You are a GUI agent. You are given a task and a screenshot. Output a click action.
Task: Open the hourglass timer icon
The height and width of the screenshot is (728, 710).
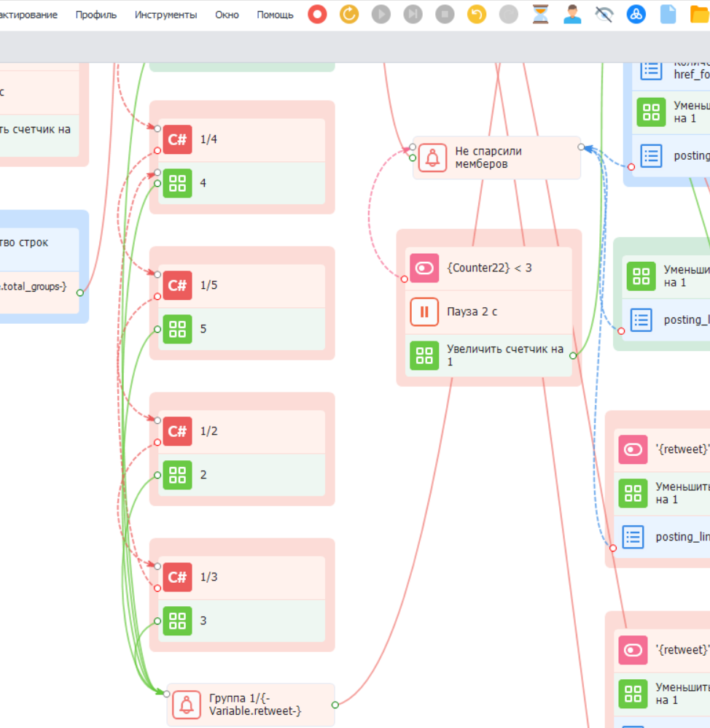[x=540, y=14]
